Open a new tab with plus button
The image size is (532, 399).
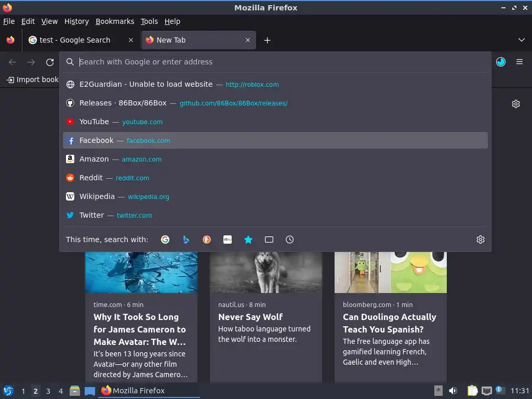[268, 41]
